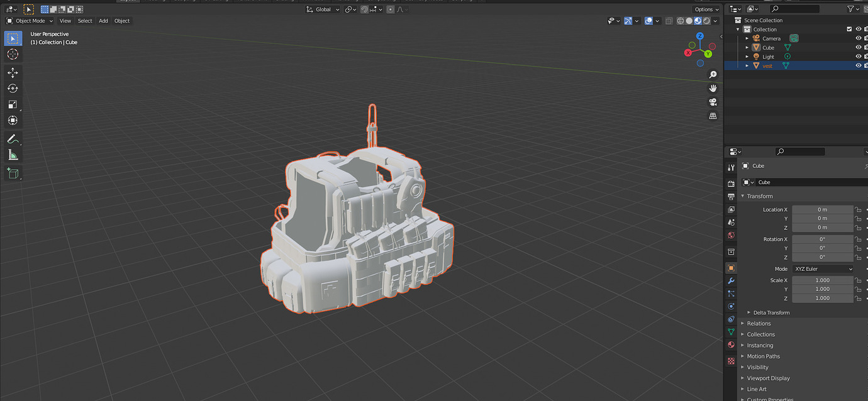Open the Output properties tab

731,197
